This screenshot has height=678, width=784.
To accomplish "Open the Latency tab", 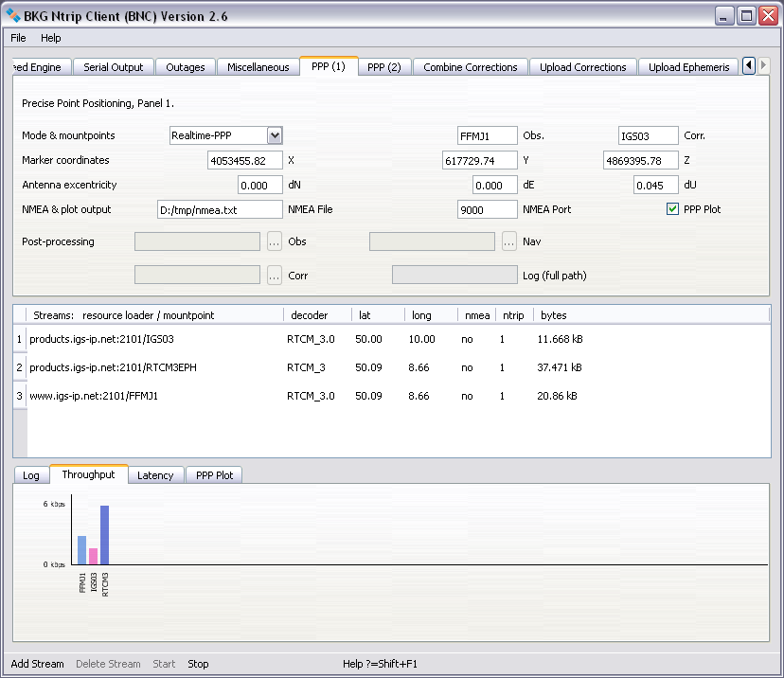I will pos(155,475).
